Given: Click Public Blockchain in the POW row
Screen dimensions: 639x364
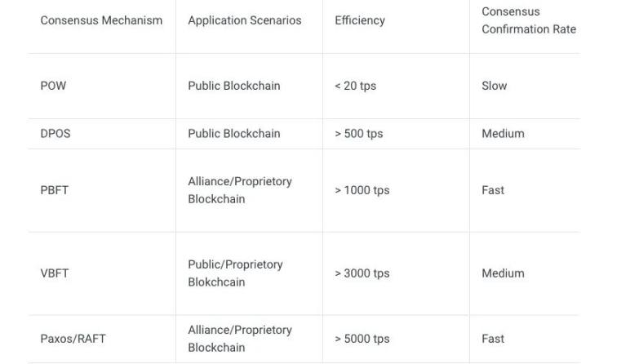Looking at the screenshot, I should [x=233, y=86].
